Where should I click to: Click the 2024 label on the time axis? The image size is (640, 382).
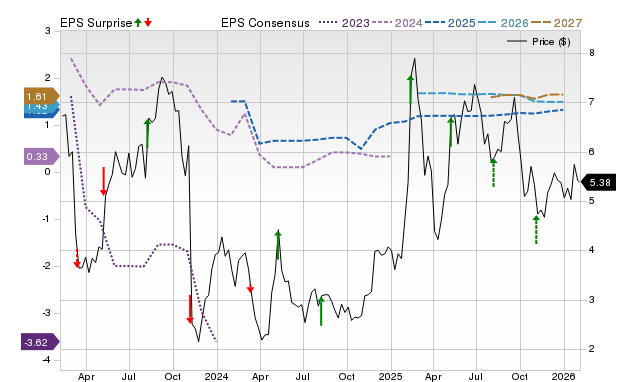tap(217, 376)
